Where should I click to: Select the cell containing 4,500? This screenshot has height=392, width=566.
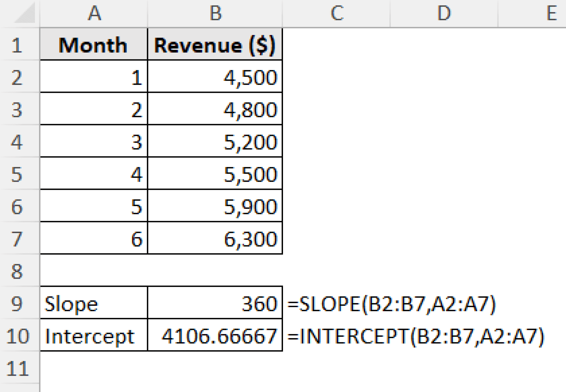[216, 77]
